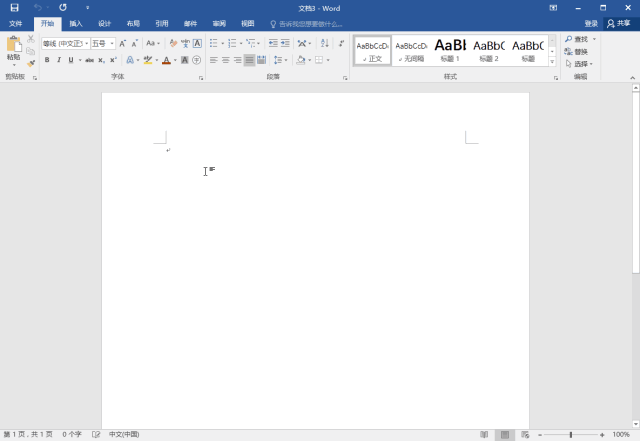Toggle Bold formatting
This screenshot has width=640, height=441.
[47, 60]
